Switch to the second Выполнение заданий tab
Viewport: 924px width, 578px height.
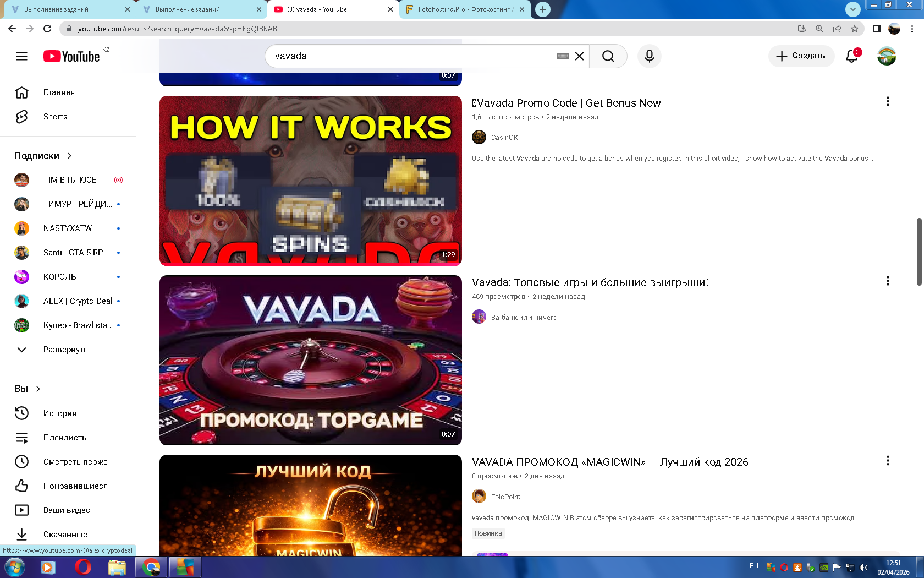(x=201, y=9)
